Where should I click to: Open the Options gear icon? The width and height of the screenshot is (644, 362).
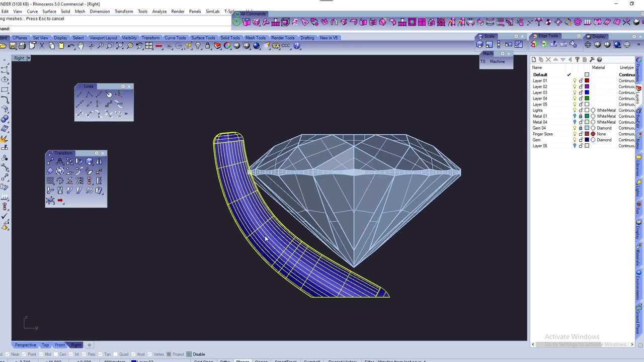(276, 46)
